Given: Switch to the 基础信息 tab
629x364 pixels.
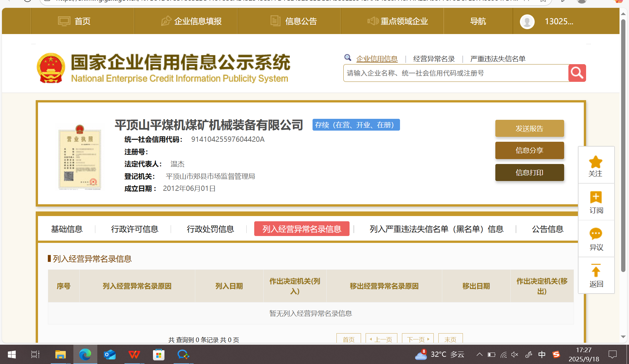Looking at the screenshot, I should [67, 229].
